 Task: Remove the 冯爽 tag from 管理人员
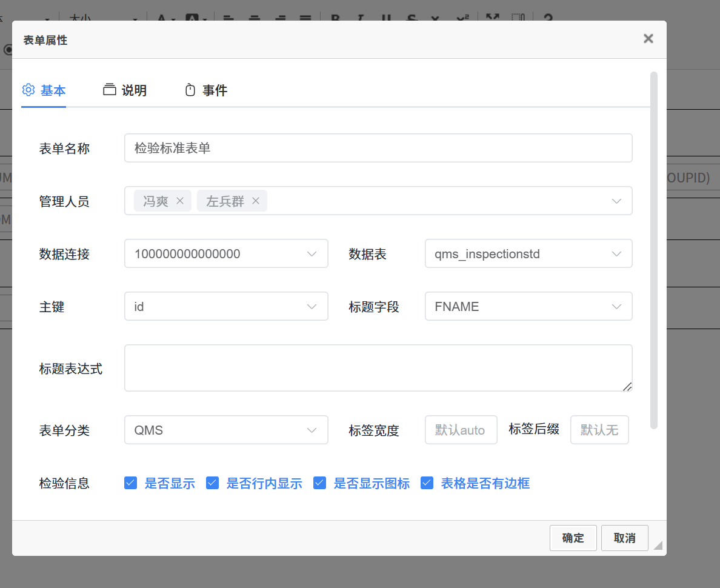click(x=180, y=201)
